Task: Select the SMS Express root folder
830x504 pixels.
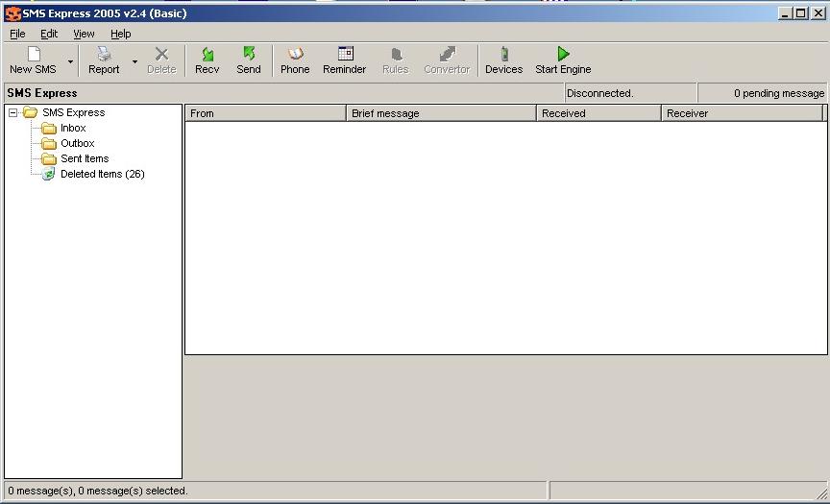Action: 74,112
